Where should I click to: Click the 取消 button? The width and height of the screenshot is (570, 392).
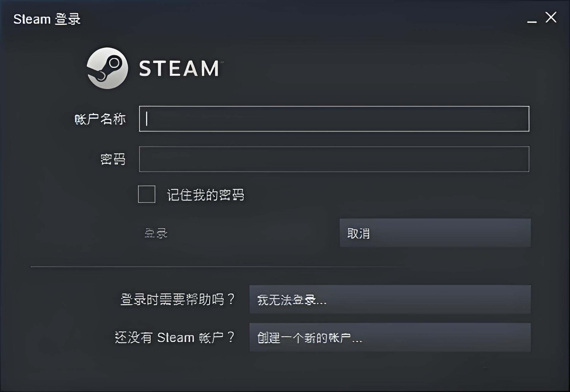click(x=435, y=233)
